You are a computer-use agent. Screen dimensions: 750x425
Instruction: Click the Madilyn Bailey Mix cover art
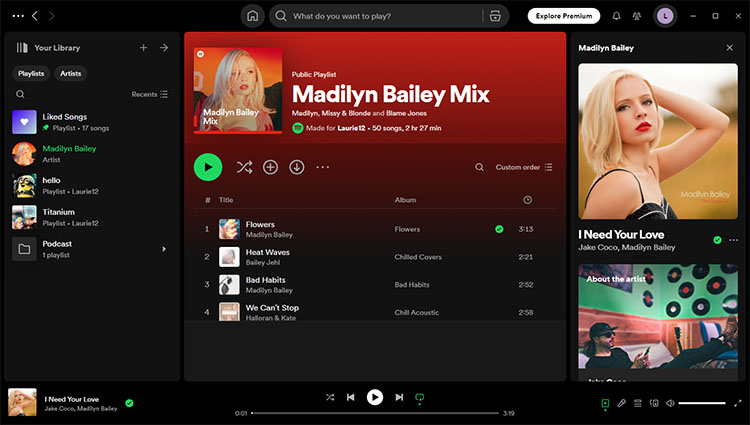(238, 90)
